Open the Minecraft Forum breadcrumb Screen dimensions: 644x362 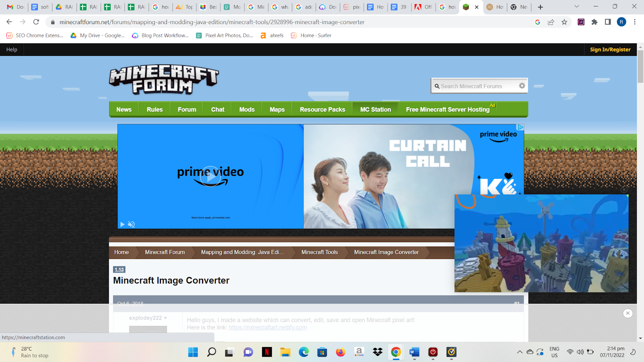(165, 252)
